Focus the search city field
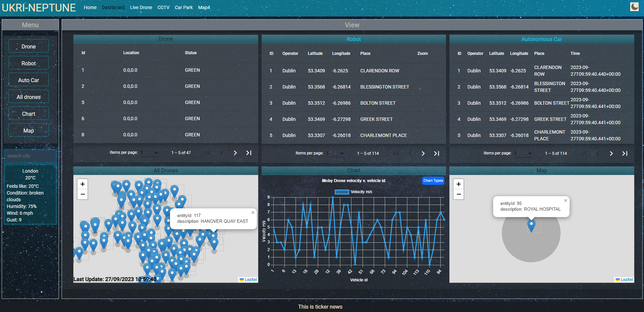The height and width of the screenshot is (312, 644). (x=30, y=156)
